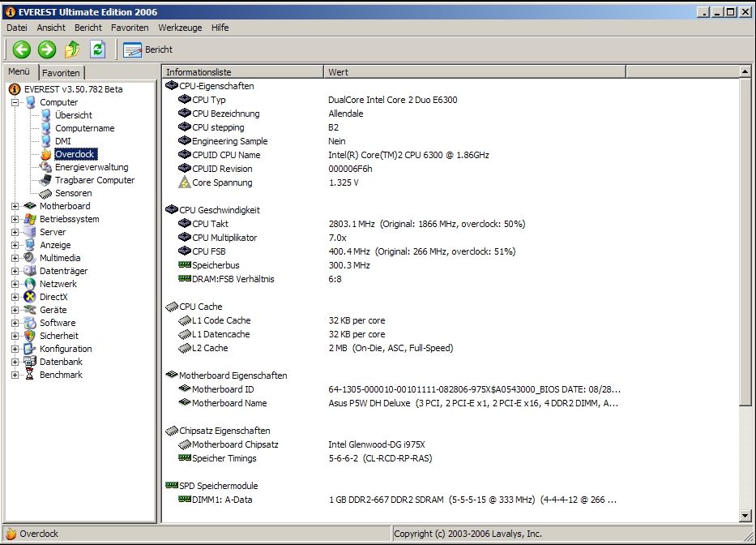Click the Wert column header

[475, 72]
